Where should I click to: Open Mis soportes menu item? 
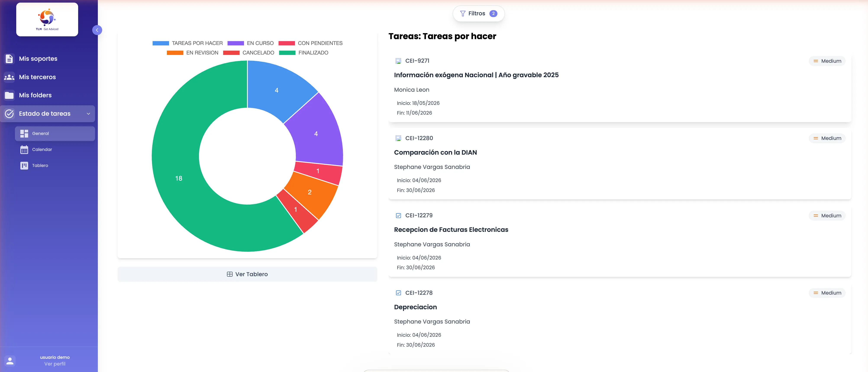click(47, 59)
